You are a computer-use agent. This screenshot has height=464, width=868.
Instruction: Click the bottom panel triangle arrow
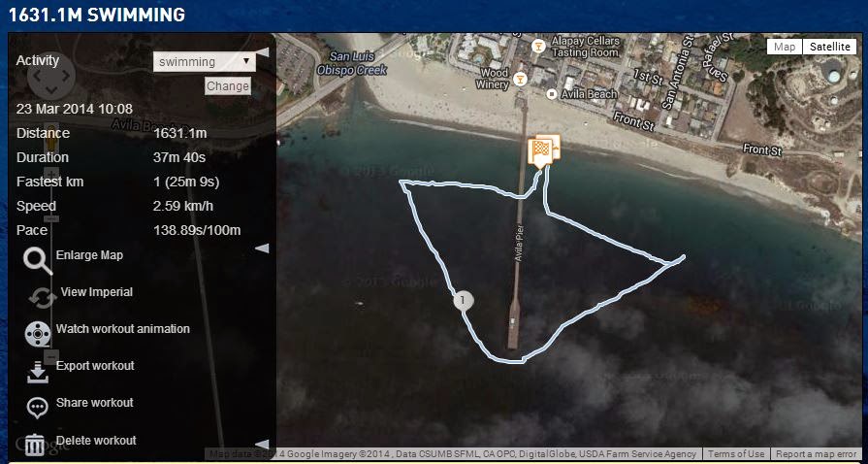[x=263, y=444]
